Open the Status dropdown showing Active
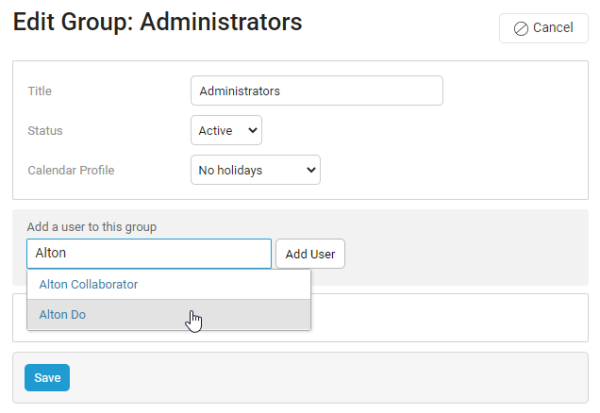This screenshot has height=413, width=600. tap(225, 130)
